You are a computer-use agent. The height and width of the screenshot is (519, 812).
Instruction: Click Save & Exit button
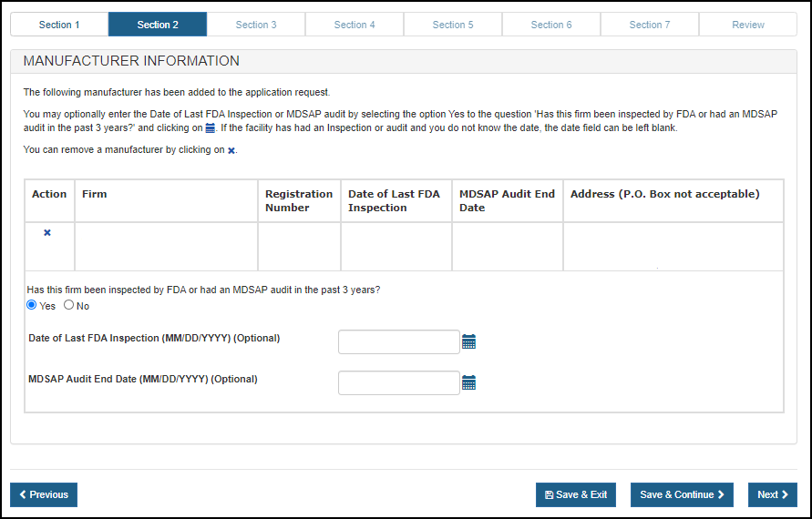coord(576,494)
